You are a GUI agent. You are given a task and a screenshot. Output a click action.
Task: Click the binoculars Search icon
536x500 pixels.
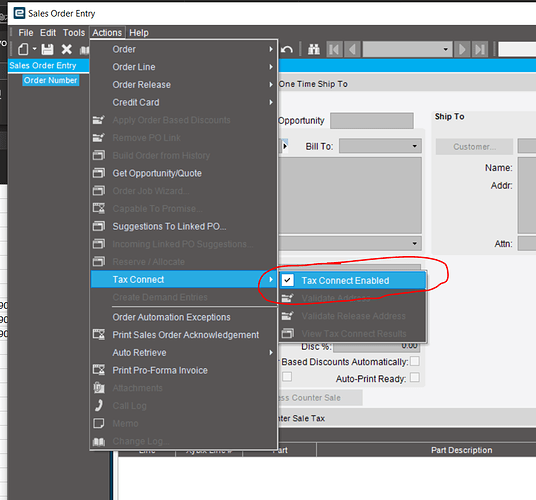click(313, 50)
